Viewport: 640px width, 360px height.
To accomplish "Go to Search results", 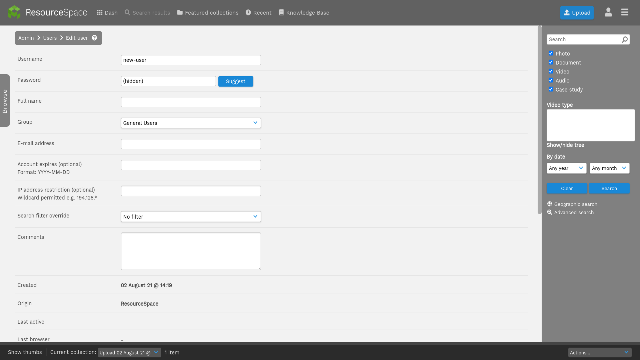I will 147,13.
